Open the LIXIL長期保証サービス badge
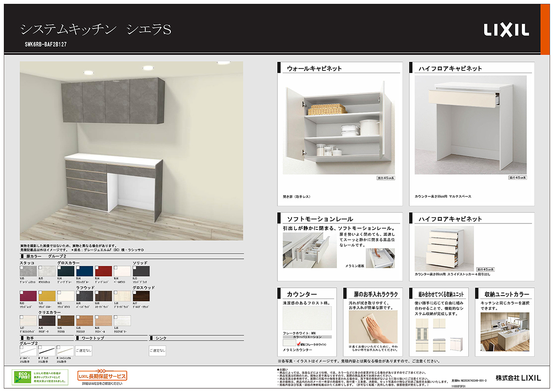The width and height of the screenshot is (554, 392). (102, 376)
